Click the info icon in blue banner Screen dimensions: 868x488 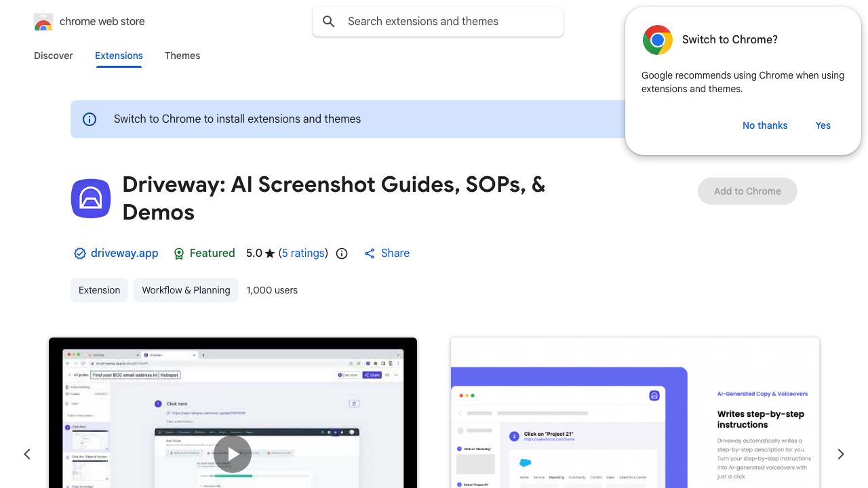coord(90,119)
